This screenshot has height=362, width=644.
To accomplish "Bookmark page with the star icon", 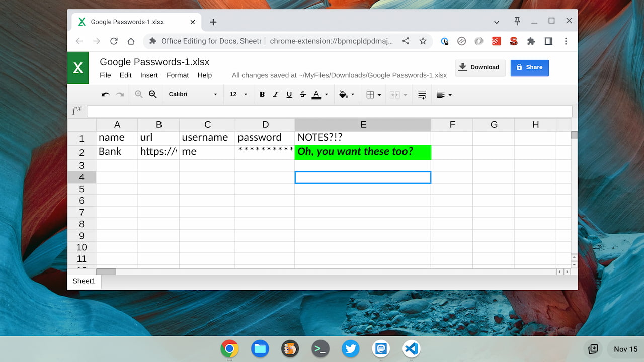I will click(x=423, y=41).
